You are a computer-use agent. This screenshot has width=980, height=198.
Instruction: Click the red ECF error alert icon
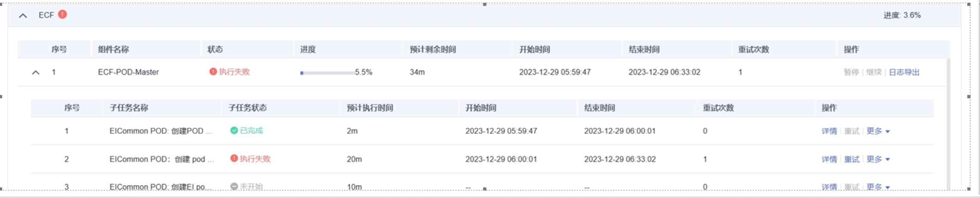click(62, 15)
